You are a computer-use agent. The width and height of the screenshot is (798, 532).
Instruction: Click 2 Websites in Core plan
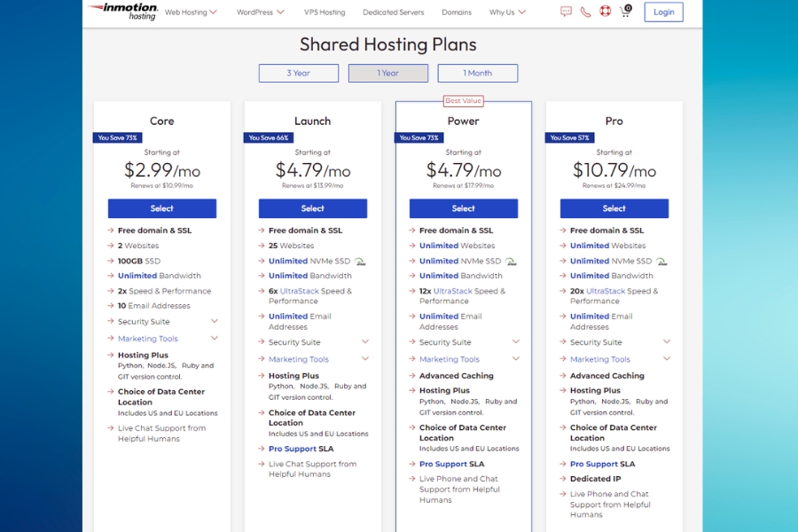(138, 246)
